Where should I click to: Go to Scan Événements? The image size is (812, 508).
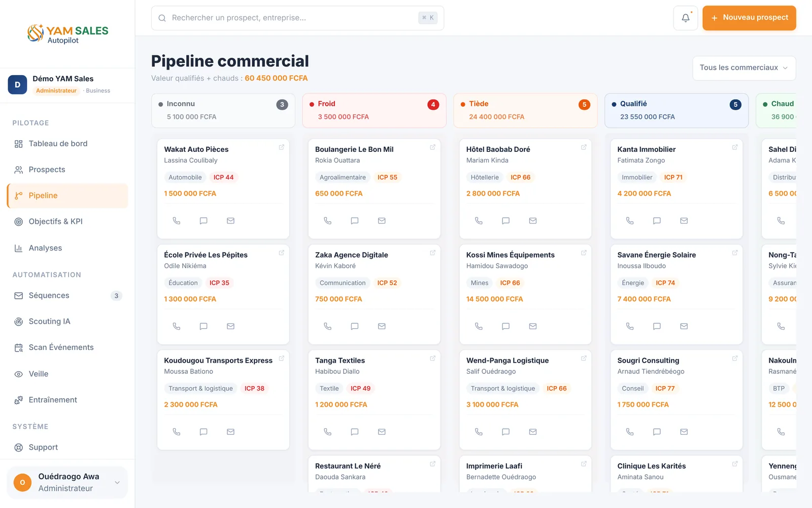click(67, 347)
